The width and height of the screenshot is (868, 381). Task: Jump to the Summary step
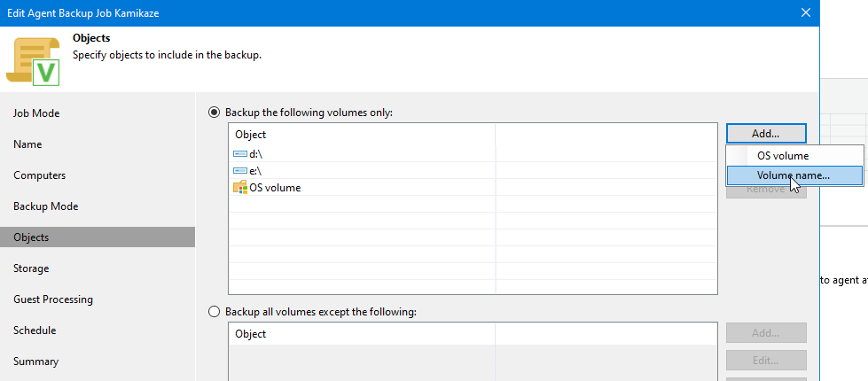coord(35,362)
